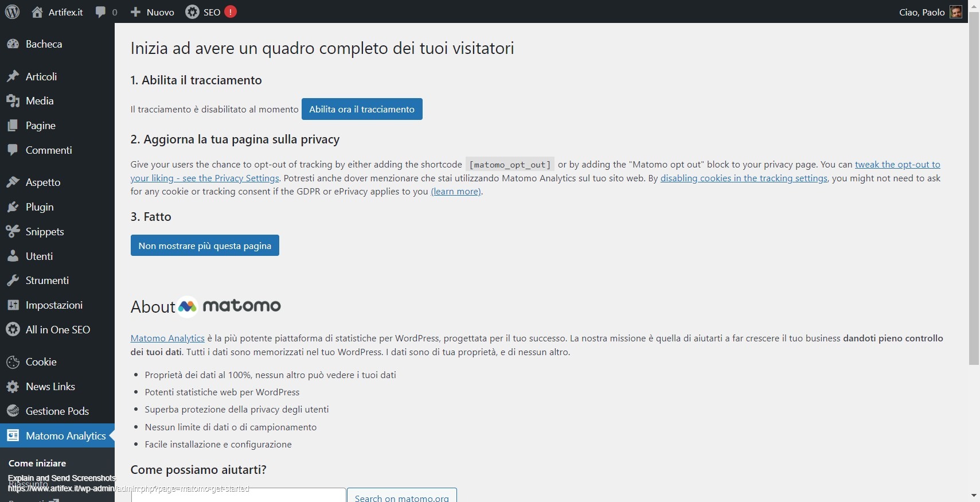This screenshot has width=980, height=502.
Task: Open the Aspetto menu label
Action: point(43,182)
